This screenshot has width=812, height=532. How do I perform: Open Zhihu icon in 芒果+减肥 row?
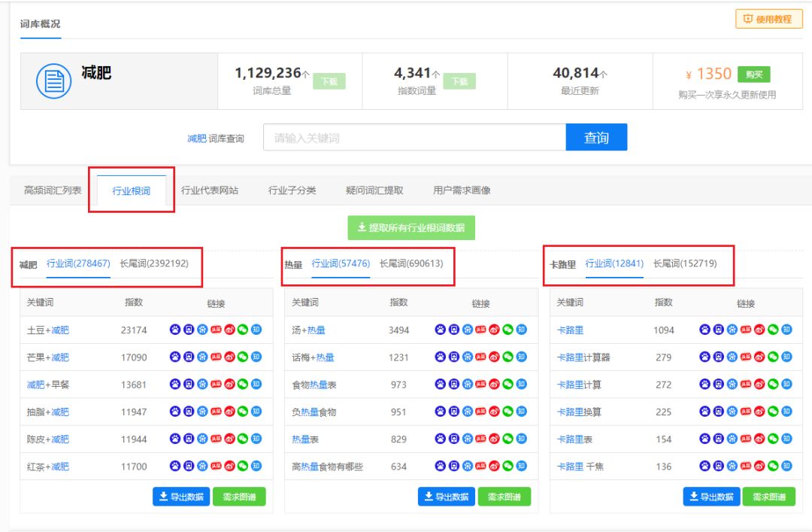click(x=256, y=357)
